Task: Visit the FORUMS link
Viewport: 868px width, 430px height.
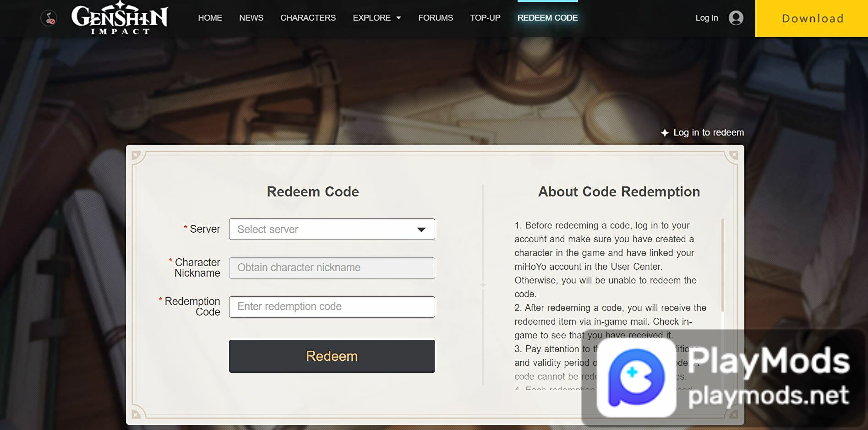Action: click(435, 18)
